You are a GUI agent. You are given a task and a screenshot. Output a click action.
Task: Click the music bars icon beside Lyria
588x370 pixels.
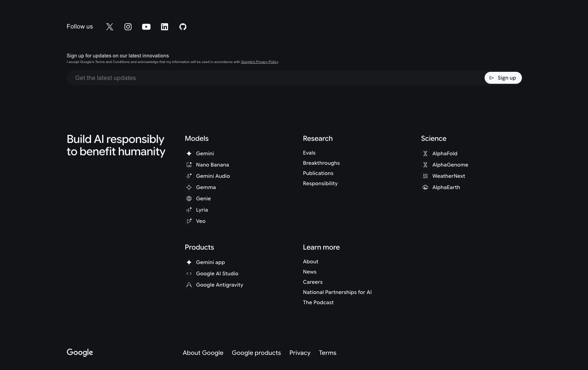click(x=189, y=210)
